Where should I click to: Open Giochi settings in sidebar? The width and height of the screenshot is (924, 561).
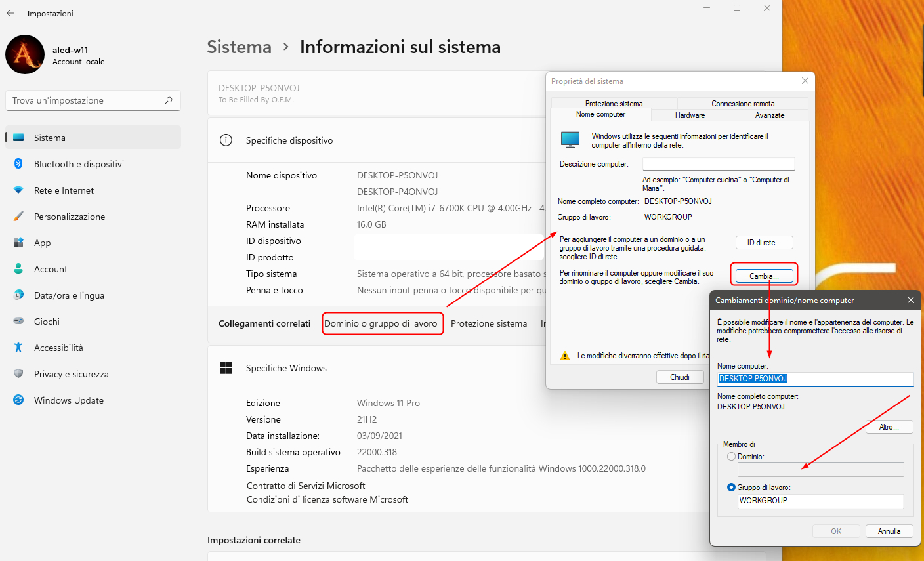click(x=93, y=322)
